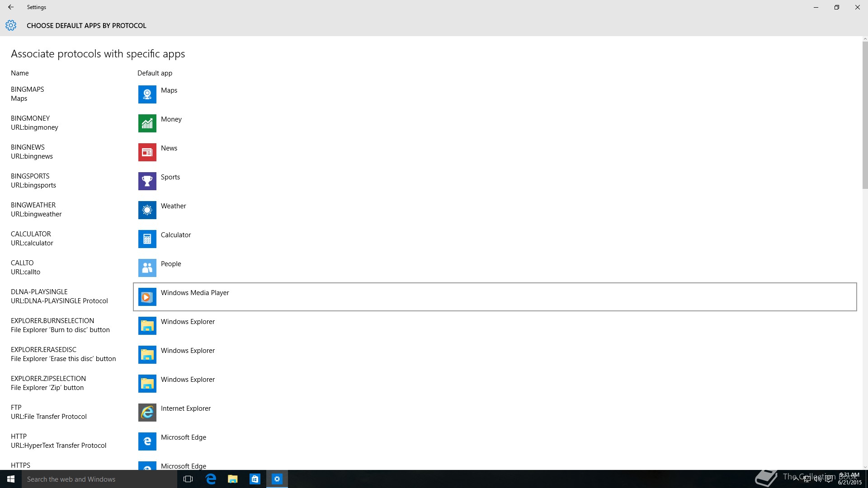Open Task View from the taskbar
This screenshot has height=488, width=868.
[188, 479]
